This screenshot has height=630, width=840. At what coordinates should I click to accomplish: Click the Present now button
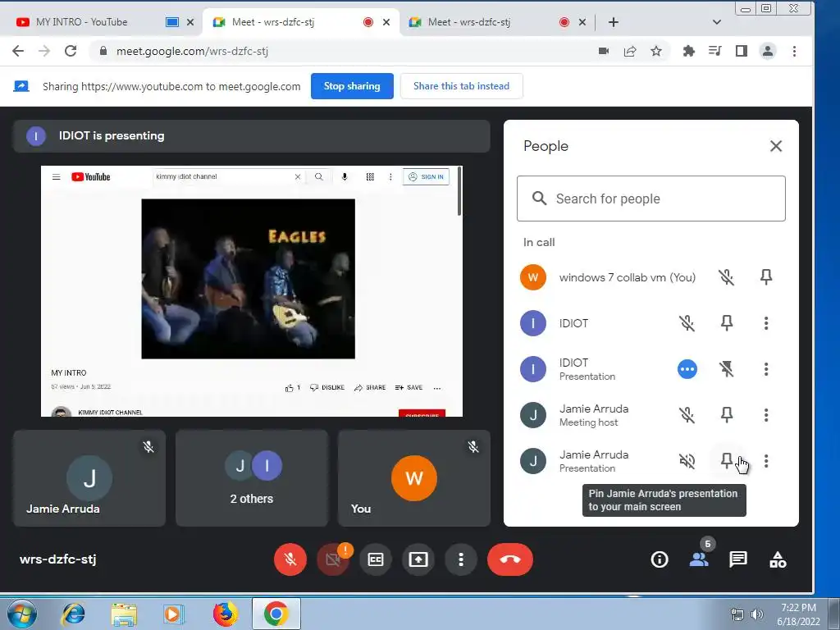pos(418,559)
